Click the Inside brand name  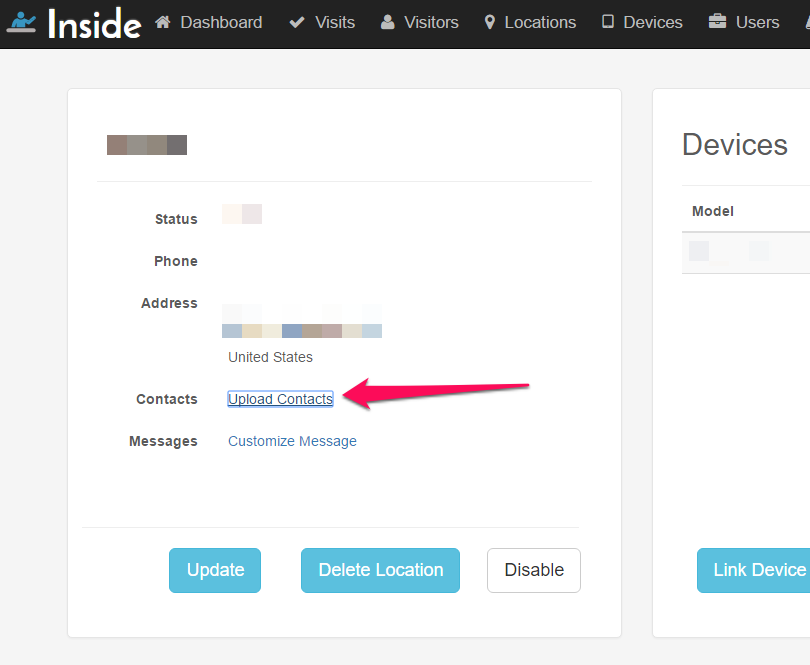click(x=94, y=24)
